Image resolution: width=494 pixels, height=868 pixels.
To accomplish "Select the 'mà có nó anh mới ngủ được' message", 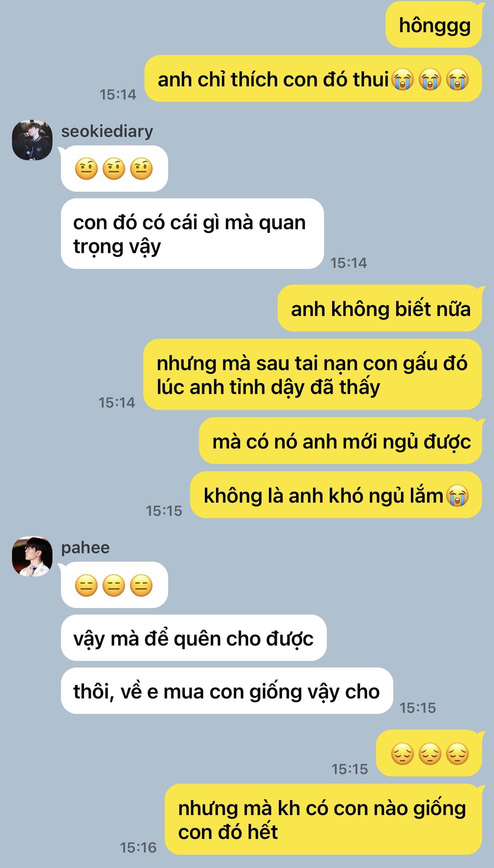I will click(x=341, y=441).
